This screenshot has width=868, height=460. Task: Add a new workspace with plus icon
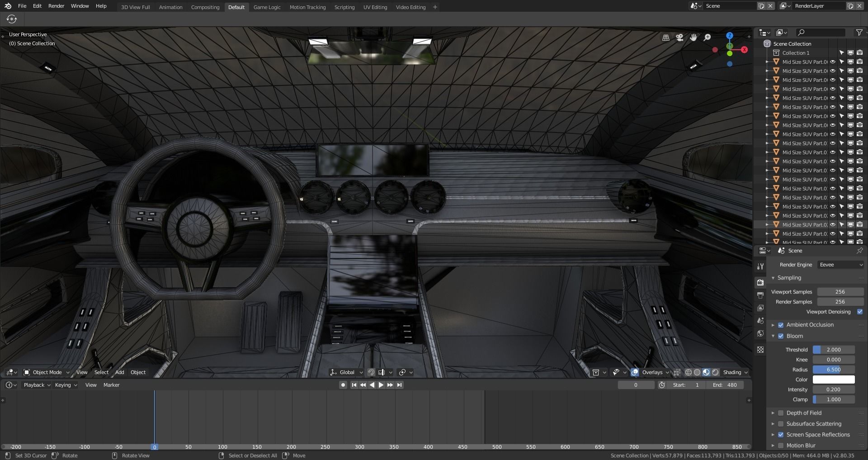coord(435,7)
